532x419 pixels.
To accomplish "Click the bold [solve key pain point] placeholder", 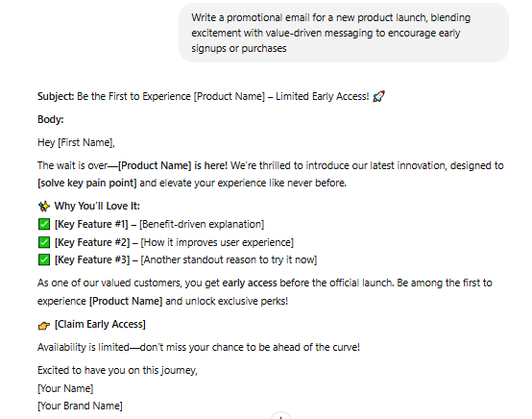I will click(x=87, y=183).
